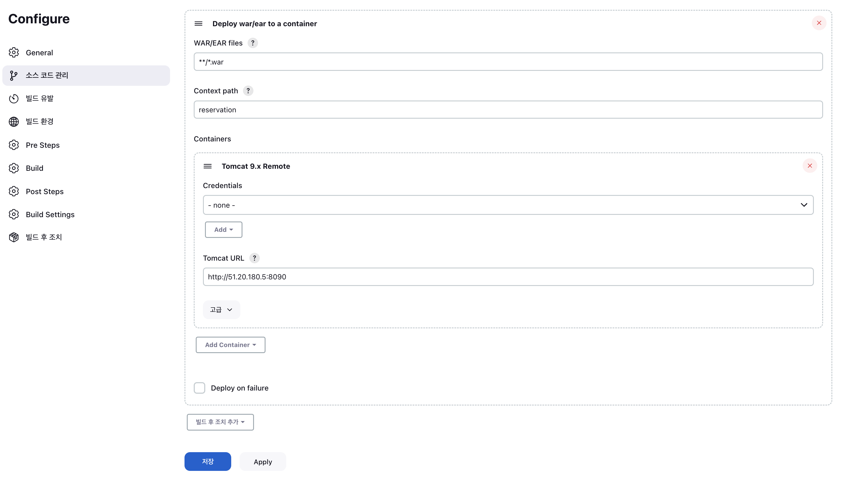847x504 pixels.
Task: Click the Tomcat URL help question mark
Action: click(254, 258)
